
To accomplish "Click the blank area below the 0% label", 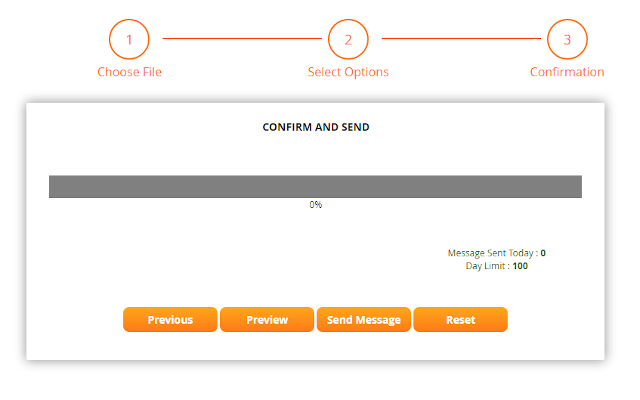I will pos(250,240).
